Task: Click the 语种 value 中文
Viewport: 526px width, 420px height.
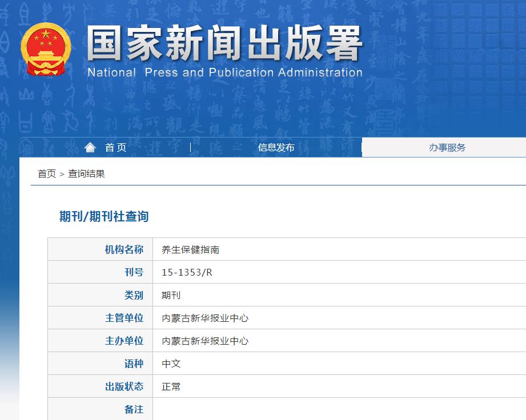Action: (171, 364)
